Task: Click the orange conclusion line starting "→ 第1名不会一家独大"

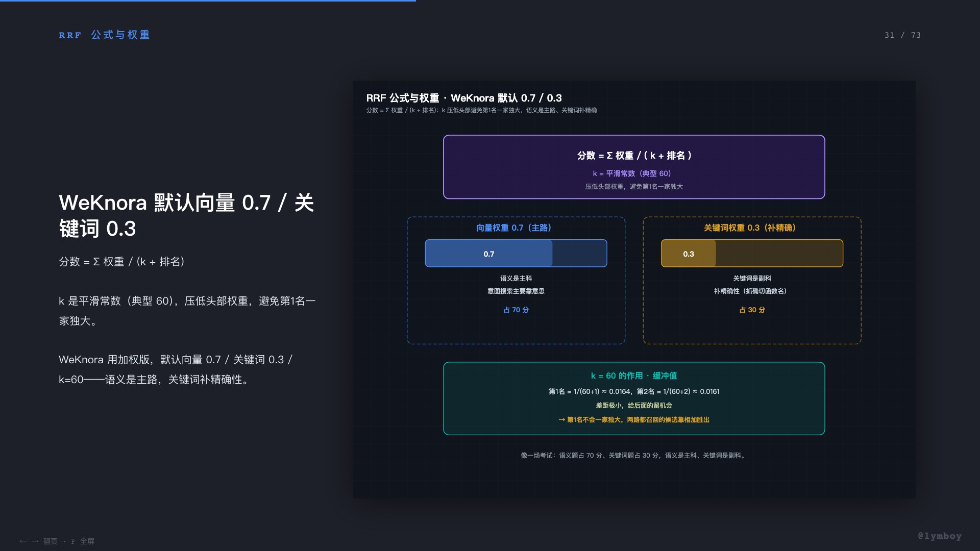Action: pyautogui.click(x=634, y=420)
